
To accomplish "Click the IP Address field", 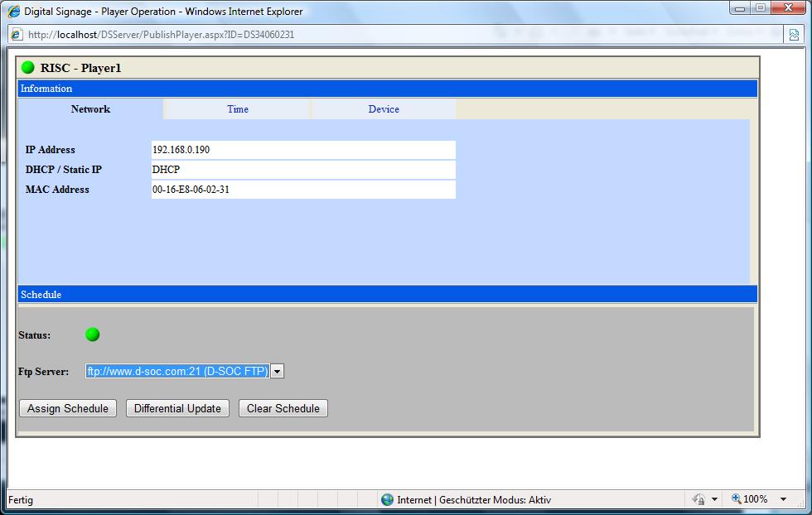I will point(302,150).
